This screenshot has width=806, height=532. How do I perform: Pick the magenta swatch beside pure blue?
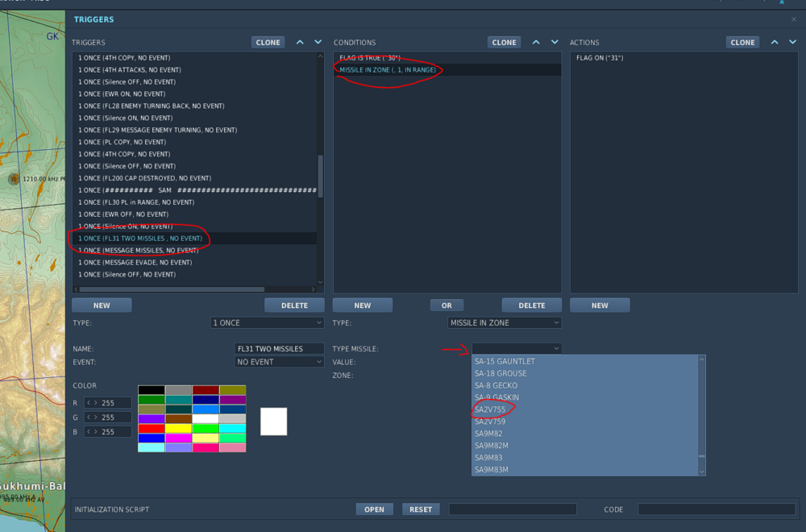point(178,438)
